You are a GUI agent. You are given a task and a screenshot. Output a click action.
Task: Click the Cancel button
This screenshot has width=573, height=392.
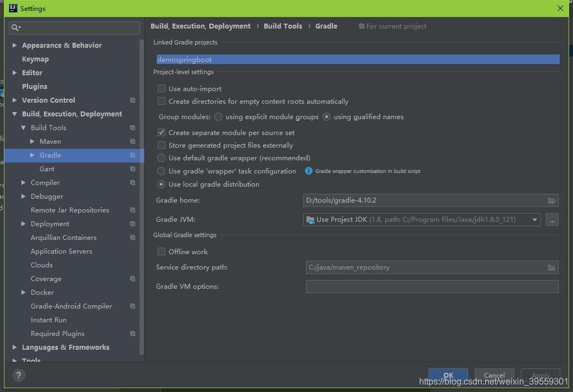point(494,375)
